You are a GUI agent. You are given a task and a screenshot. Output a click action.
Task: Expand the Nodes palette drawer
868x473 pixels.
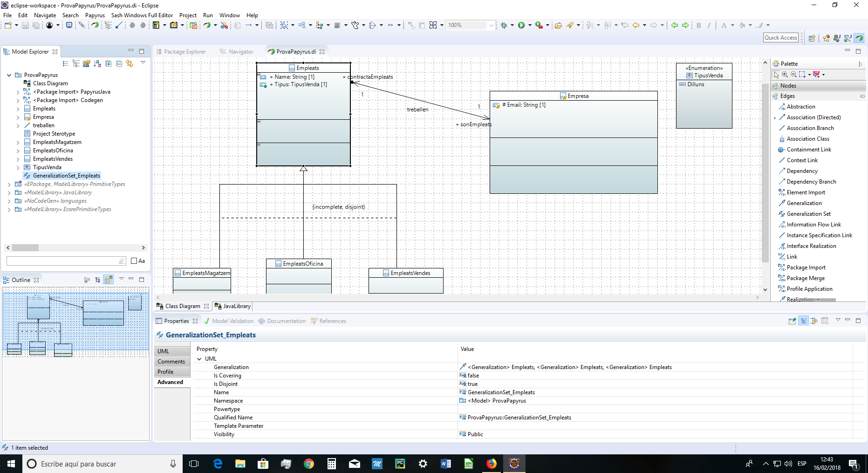[x=818, y=86]
